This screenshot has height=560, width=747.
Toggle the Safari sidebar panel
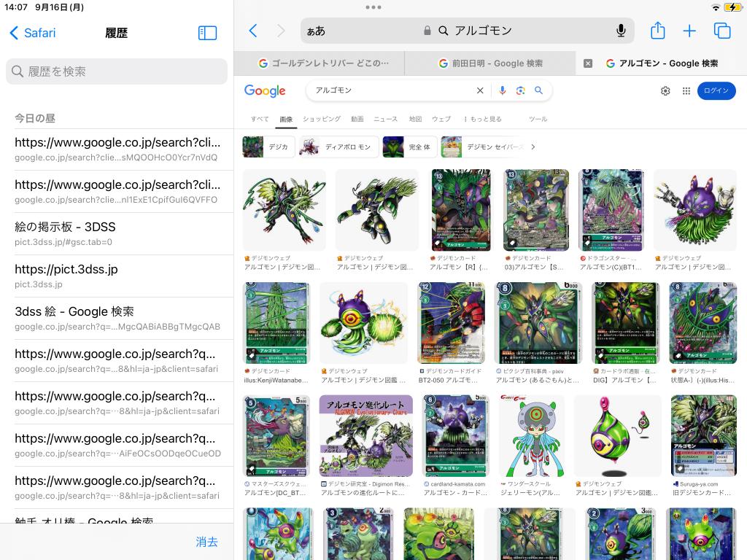[207, 33]
